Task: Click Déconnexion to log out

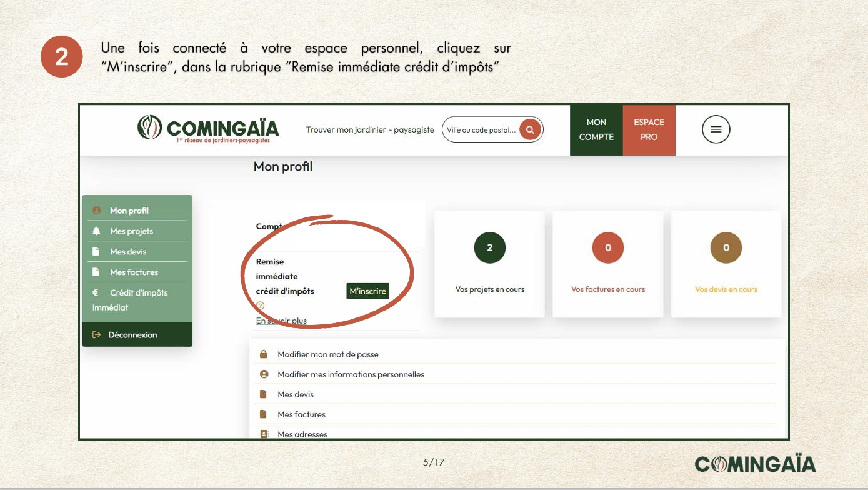Action: (137, 335)
